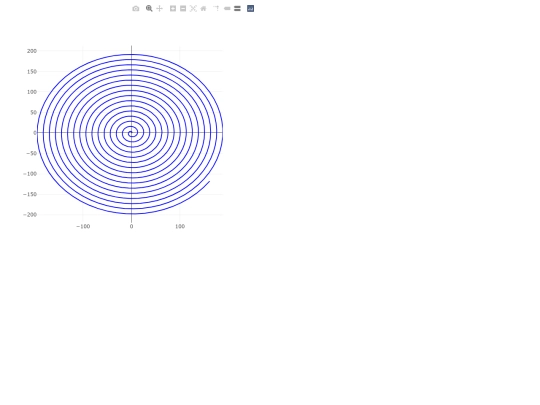540x405 pixels.
Task: Click the y-axis label 200
Action: click(x=32, y=51)
